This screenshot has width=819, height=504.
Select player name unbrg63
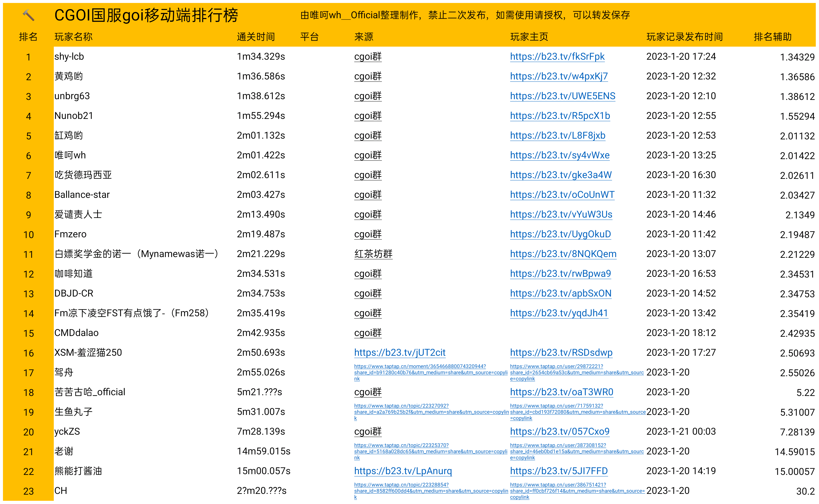click(72, 96)
